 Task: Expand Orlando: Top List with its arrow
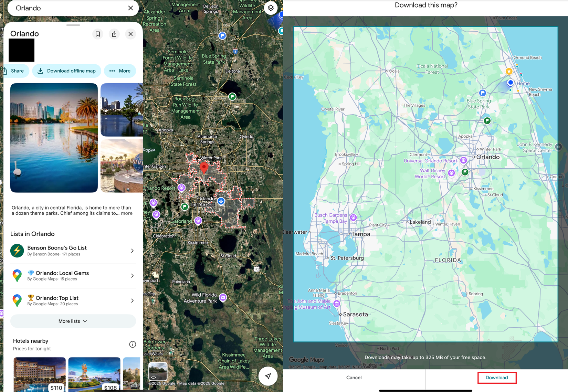click(x=132, y=300)
